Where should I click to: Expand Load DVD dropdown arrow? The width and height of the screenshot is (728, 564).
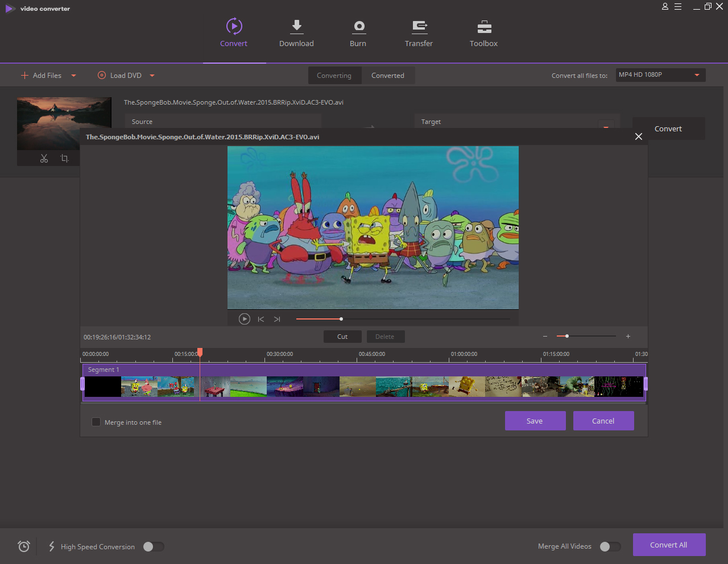coord(152,76)
